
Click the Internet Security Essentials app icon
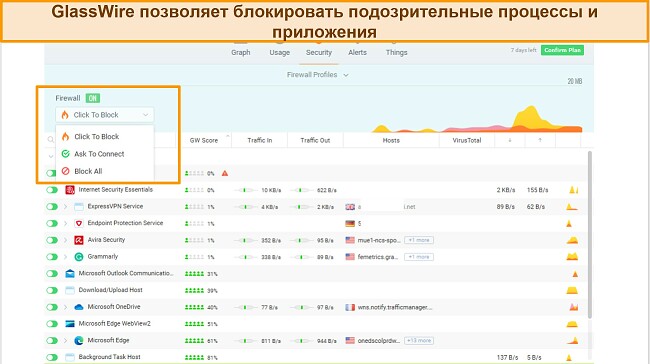[x=70, y=190]
